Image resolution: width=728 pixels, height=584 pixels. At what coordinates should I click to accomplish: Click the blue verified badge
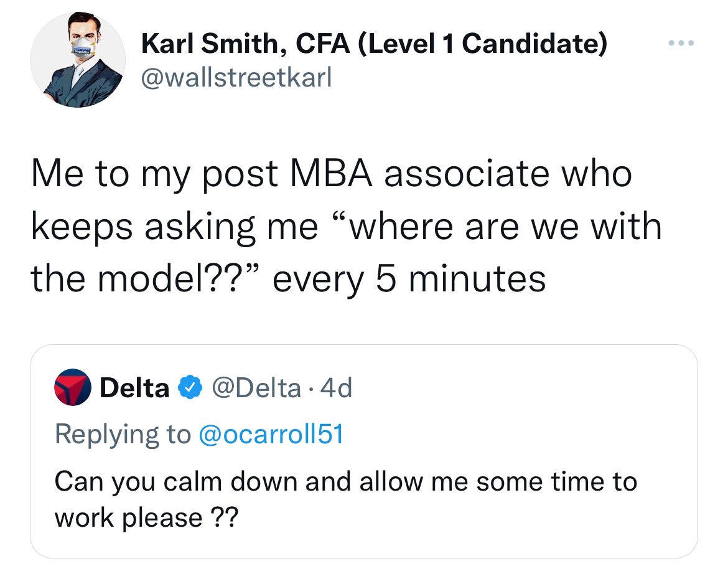click(189, 388)
